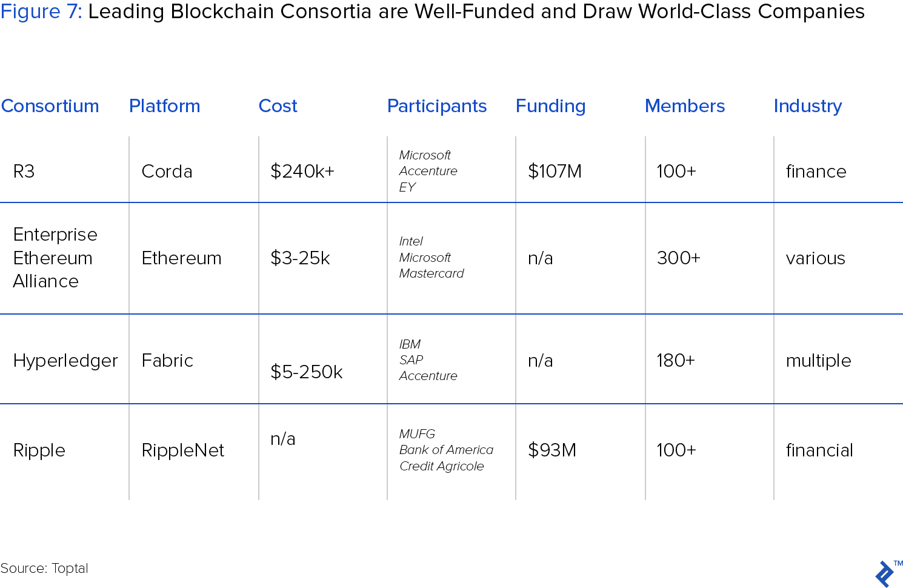
Task: Click the Figure 7 title label
Action: [41, 12]
